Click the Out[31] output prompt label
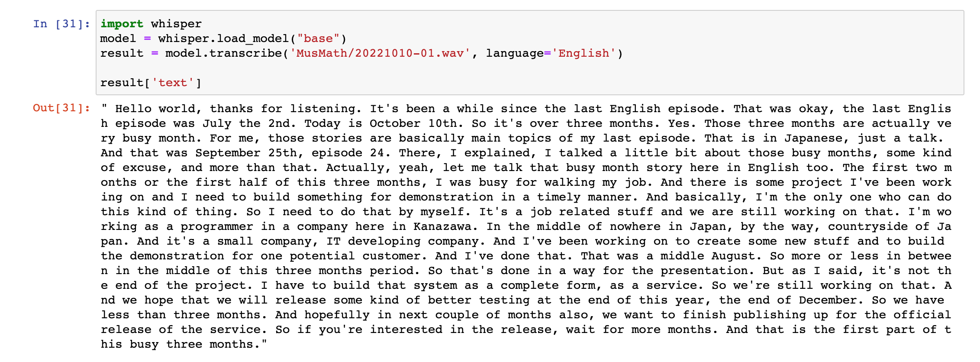980x362 pixels. [61, 108]
